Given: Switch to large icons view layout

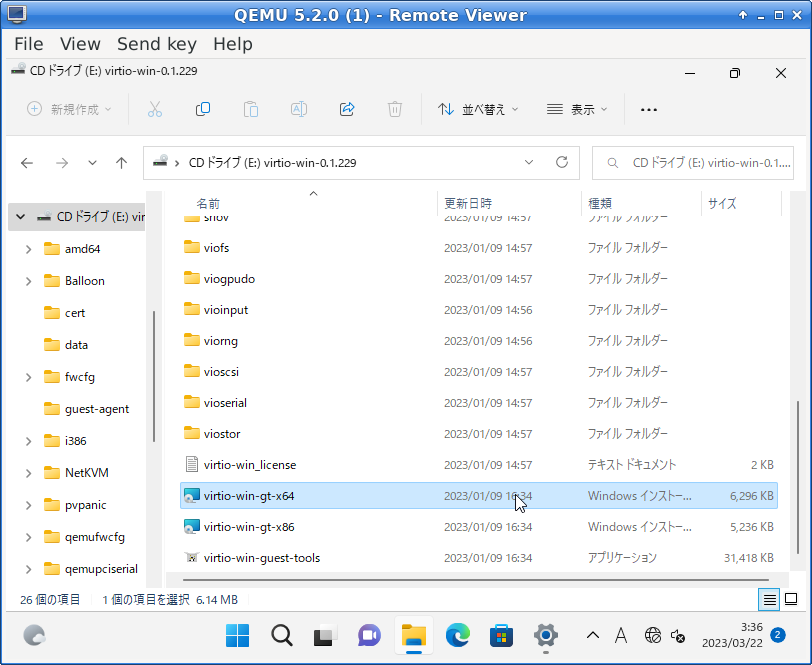Looking at the screenshot, I should [791, 599].
